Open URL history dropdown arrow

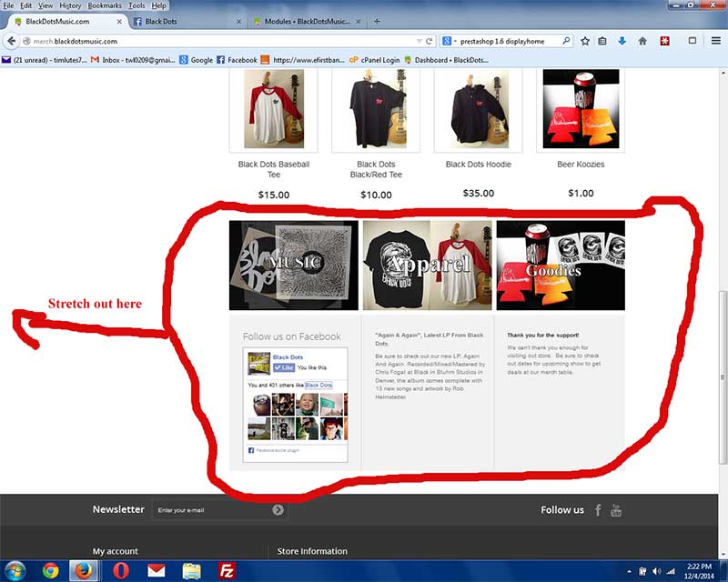click(x=420, y=41)
